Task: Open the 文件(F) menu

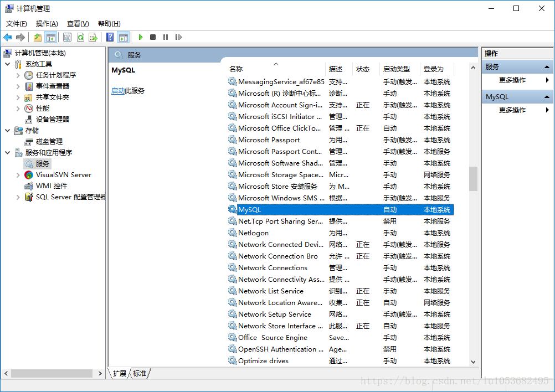Action: [16, 24]
